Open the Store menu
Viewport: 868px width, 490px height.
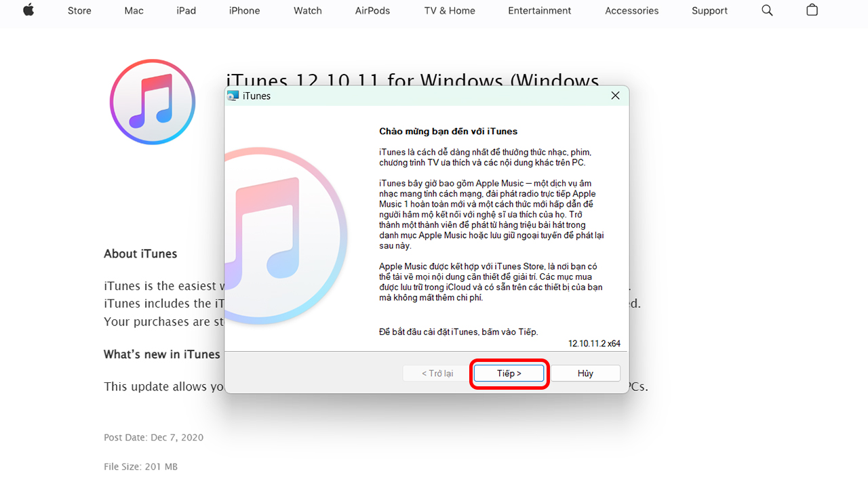click(79, 11)
